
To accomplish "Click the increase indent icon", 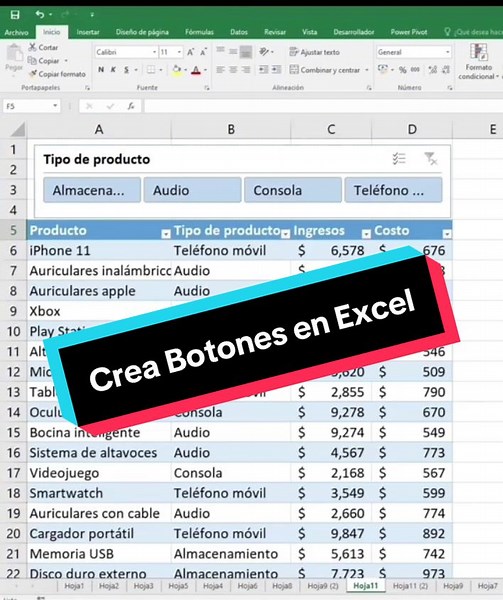I will coord(276,70).
